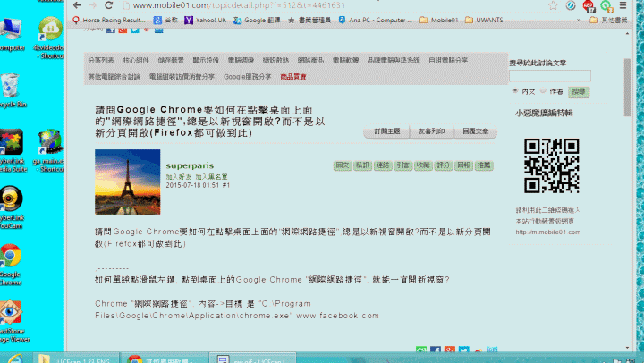Open the Ana PC - Computer bookmark

coord(376,21)
